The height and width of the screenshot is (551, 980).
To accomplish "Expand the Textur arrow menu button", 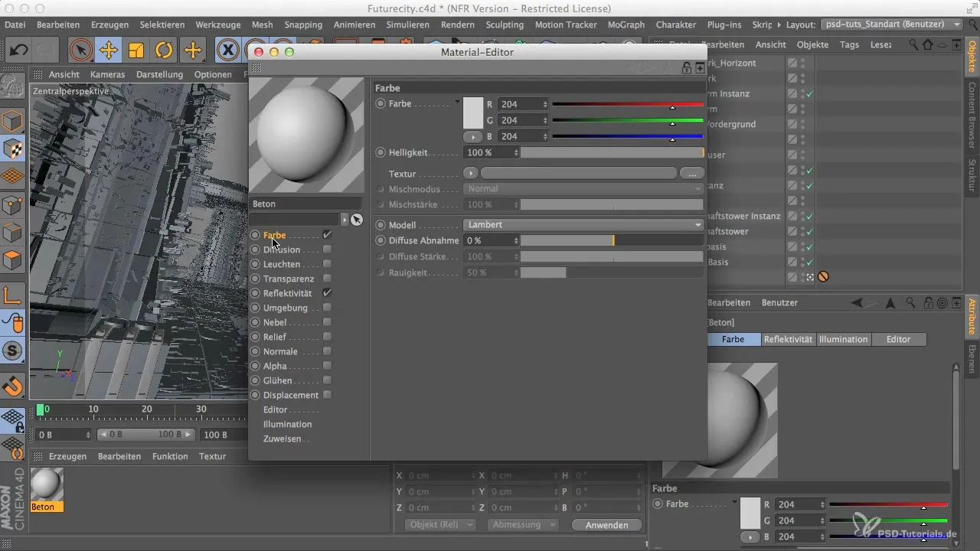I will pyautogui.click(x=471, y=174).
